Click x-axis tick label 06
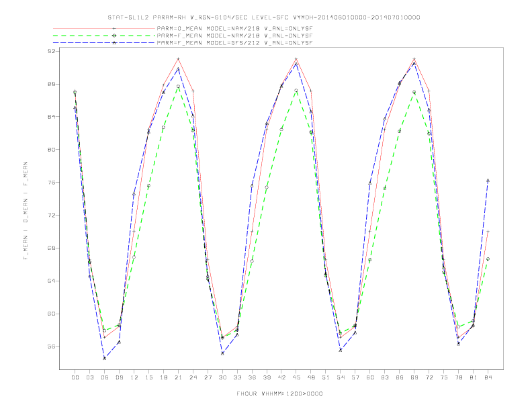The height and width of the screenshot is (411, 532). point(105,377)
